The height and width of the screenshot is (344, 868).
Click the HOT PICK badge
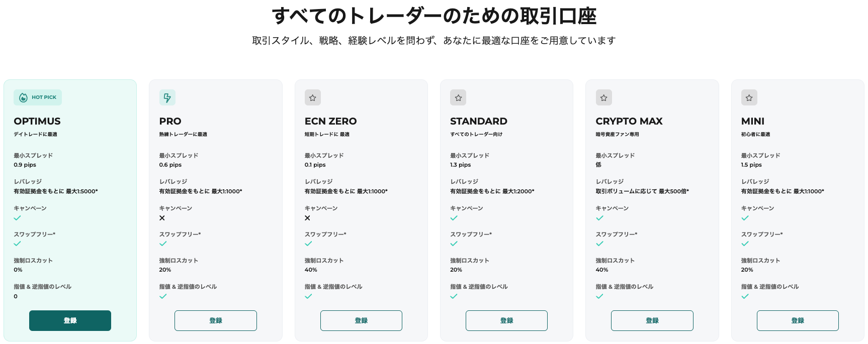point(38,97)
